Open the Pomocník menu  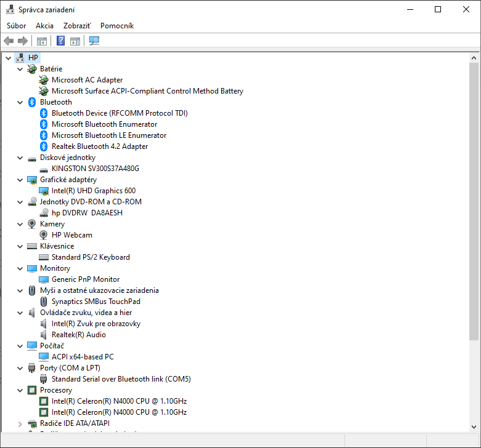[116, 26]
